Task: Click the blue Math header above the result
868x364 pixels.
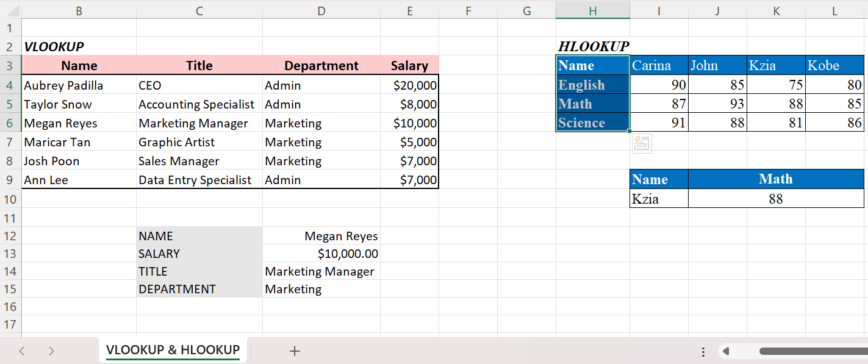Action: 776,179
